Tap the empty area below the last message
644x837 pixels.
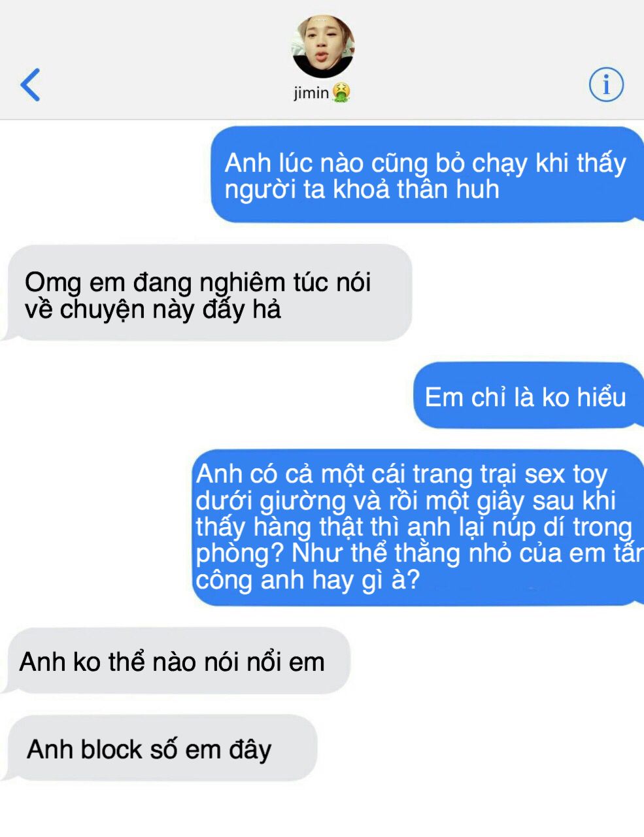click(322, 810)
